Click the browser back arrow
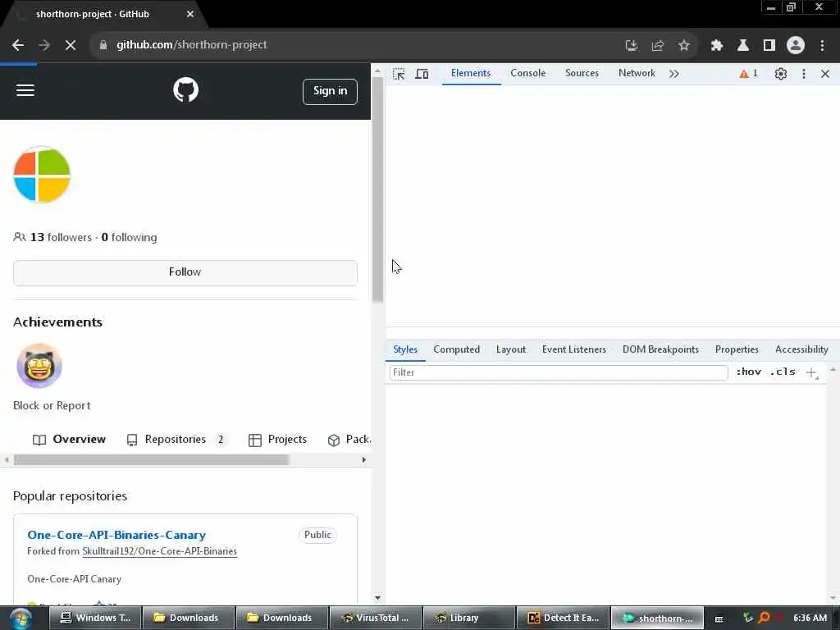 (18, 45)
